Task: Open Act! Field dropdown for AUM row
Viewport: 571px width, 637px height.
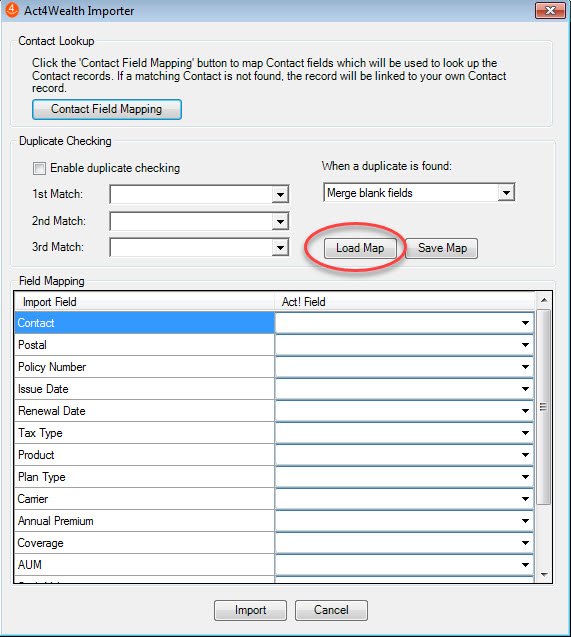Action: point(525,565)
